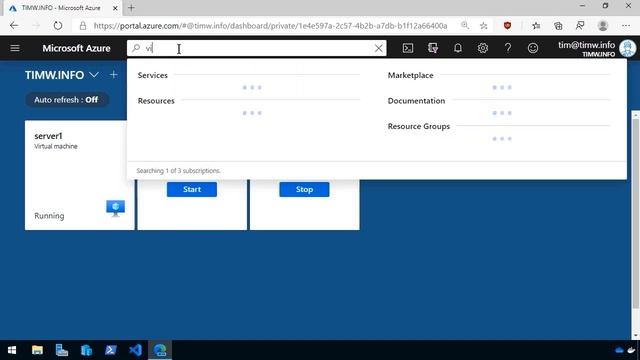Viewport: 640px width, 360px height.
Task: Click inside the Azure search field
Action: click(257, 48)
